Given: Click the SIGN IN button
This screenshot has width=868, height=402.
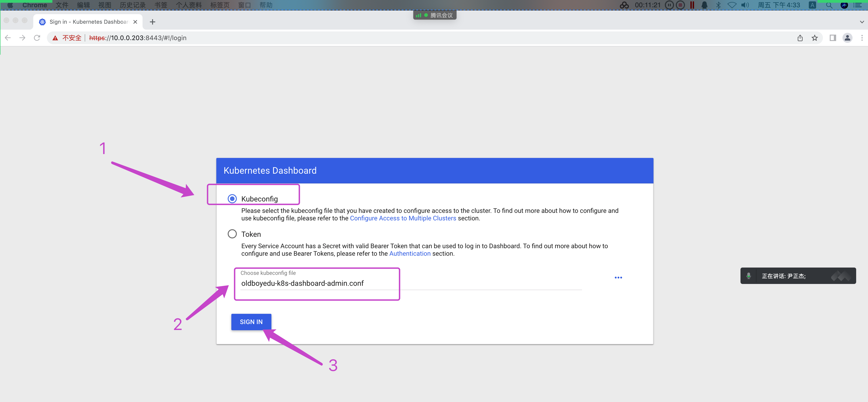Looking at the screenshot, I should [251, 322].
